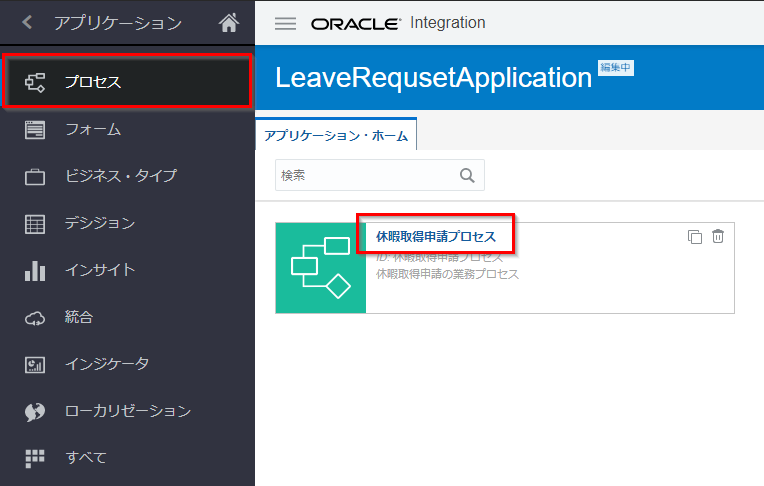764x486 pixels.
Task: Click the 統合 cloud icon
Action: 35,318
